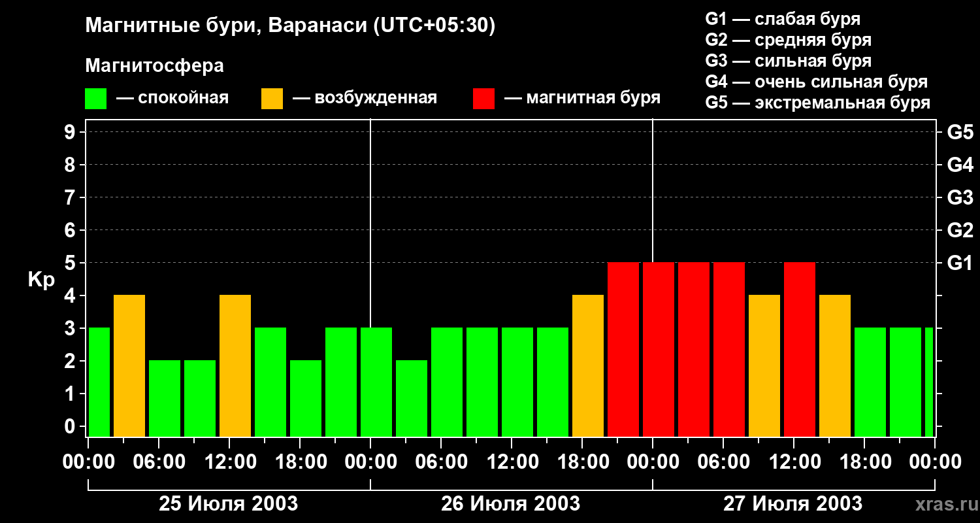Select the green Kp 3 bar at 18:00–21:00 on 27 Июля

pyautogui.click(x=870, y=382)
